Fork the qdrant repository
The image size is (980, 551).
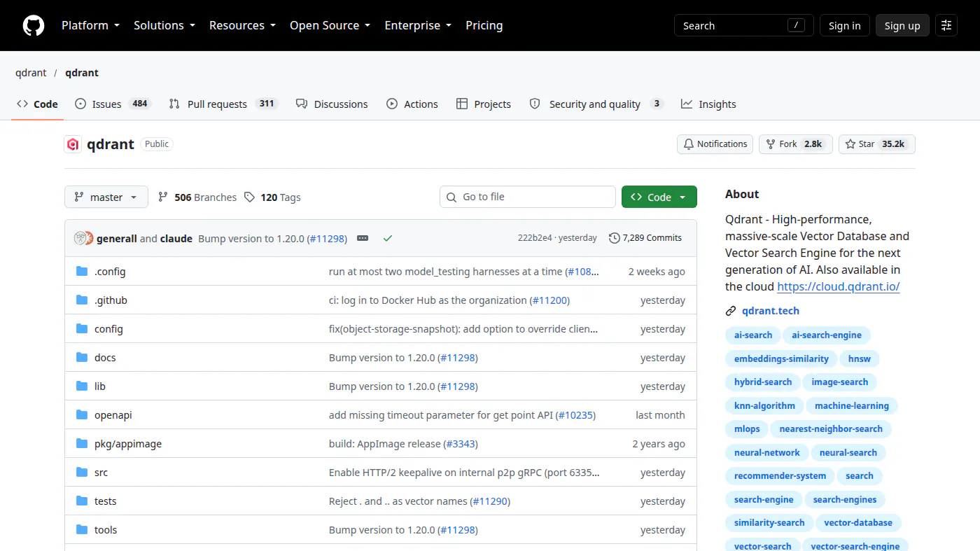(x=796, y=144)
